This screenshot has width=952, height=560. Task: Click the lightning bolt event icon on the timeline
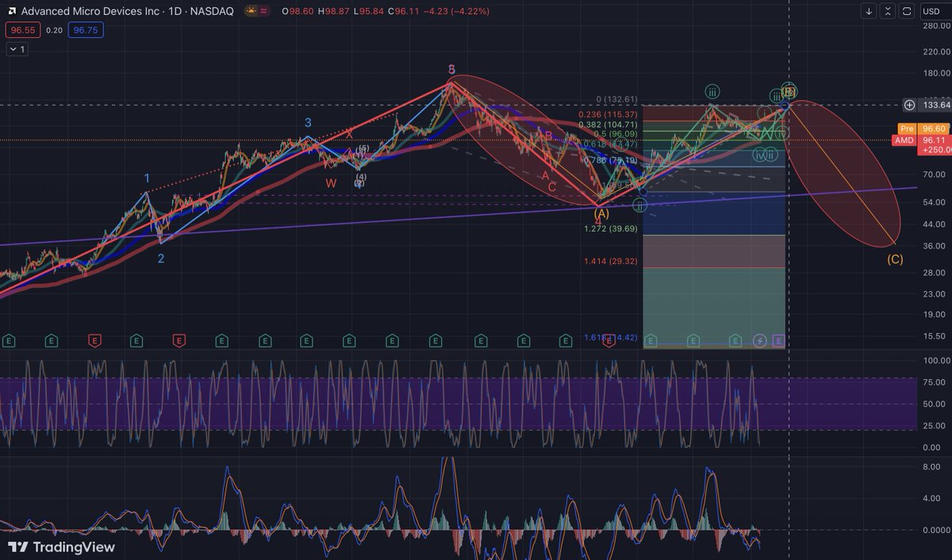click(759, 340)
